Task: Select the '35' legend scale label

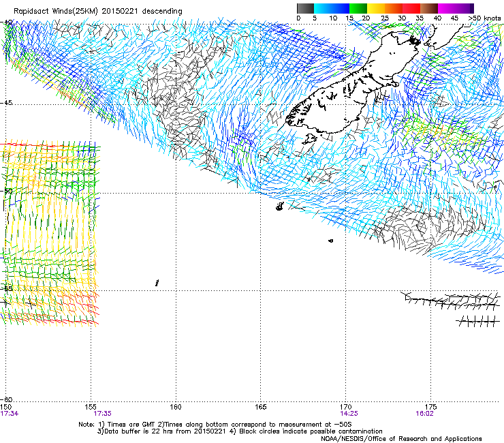Action: 420,18
